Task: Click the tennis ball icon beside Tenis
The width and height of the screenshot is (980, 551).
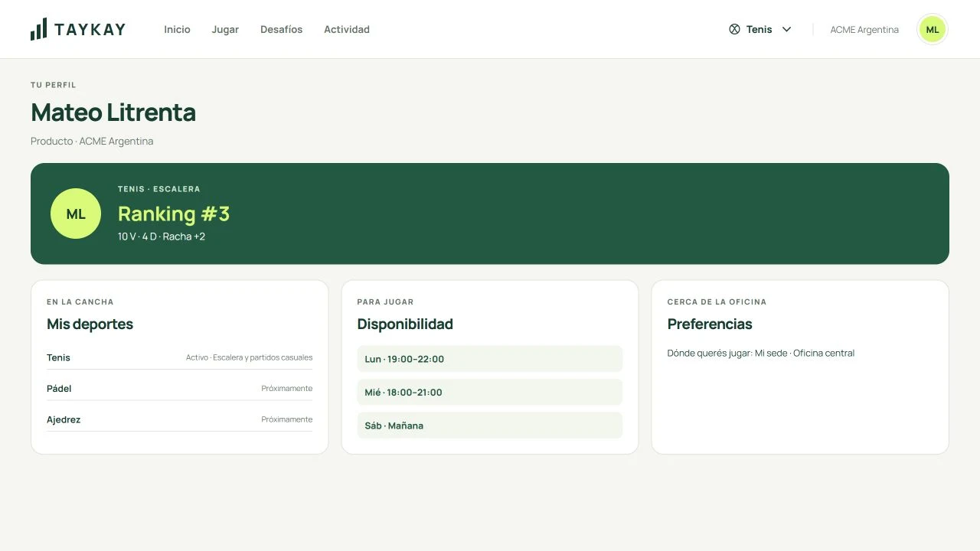Action: pyautogui.click(x=734, y=29)
